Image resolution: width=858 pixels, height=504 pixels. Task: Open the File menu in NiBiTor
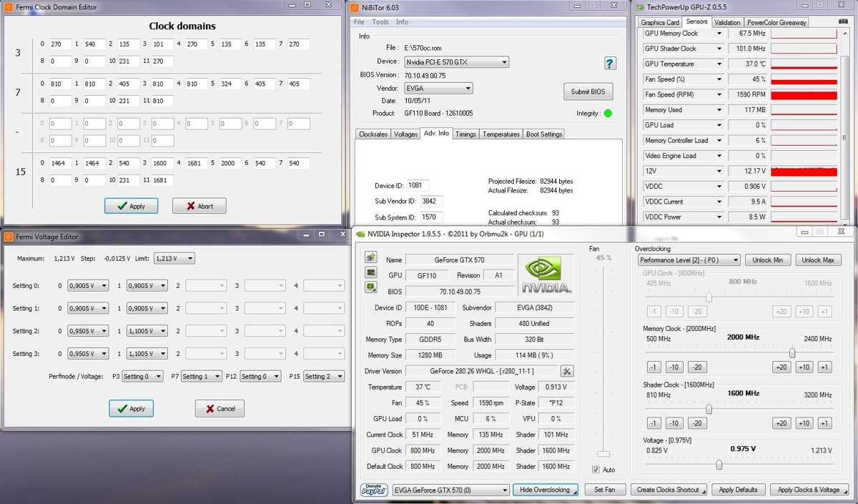(359, 22)
